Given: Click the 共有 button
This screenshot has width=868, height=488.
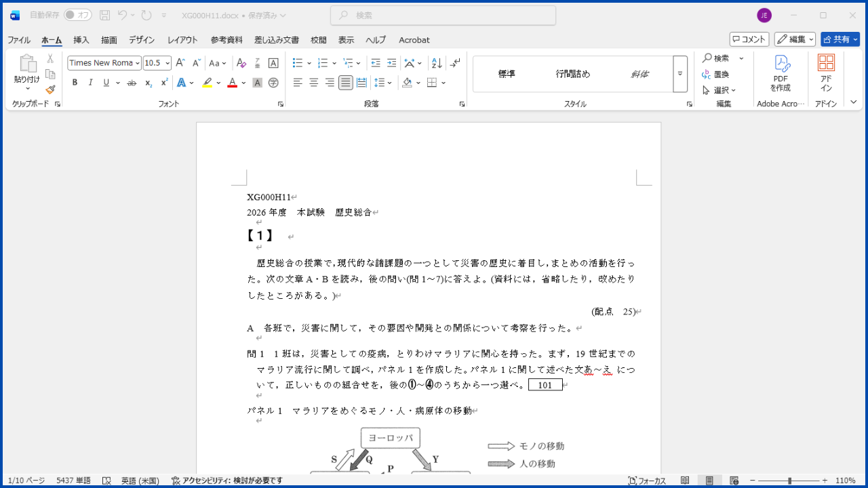Looking at the screenshot, I should tap(840, 39).
